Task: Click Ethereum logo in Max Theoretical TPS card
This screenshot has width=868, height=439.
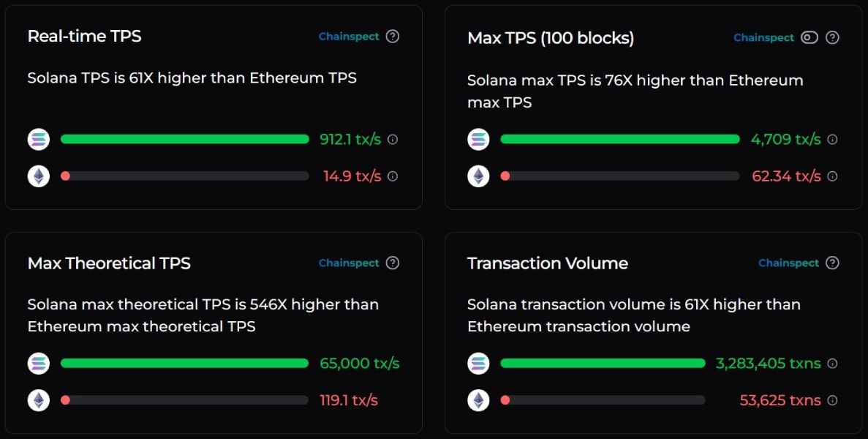Action: coord(39,400)
